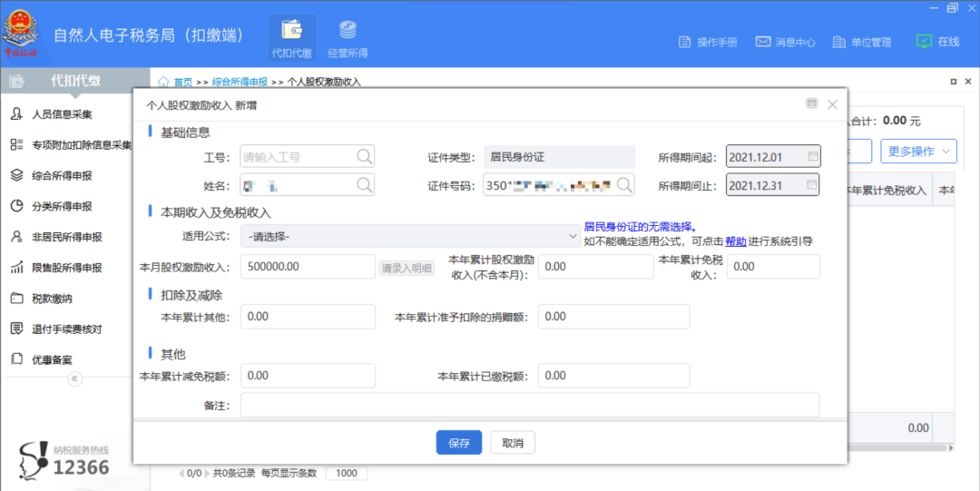Image resolution: width=980 pixels, height=491 pixels.
Task: Collapse the left sidebar with double-arrow
Action: click(x=74, y=378)
